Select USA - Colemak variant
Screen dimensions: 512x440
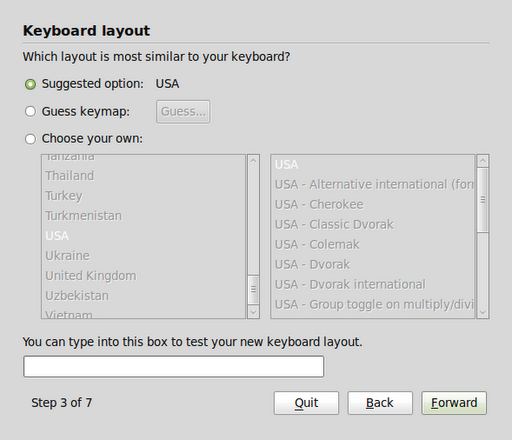point(373,244)
